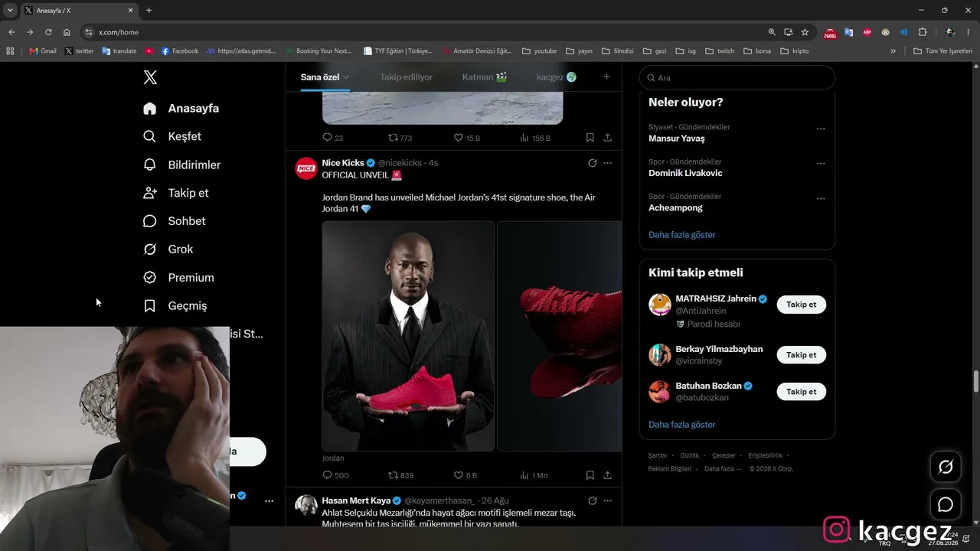Share the post with 156 B views
This screenshot has width=980, height=551.
[607, 138]
